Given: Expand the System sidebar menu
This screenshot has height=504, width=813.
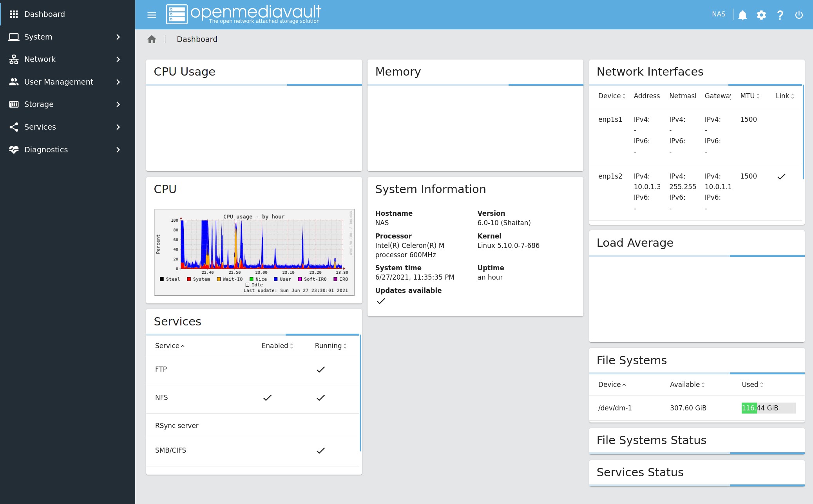Looking at the screenshot, I should pyautogui.click(x=38, y=37).
